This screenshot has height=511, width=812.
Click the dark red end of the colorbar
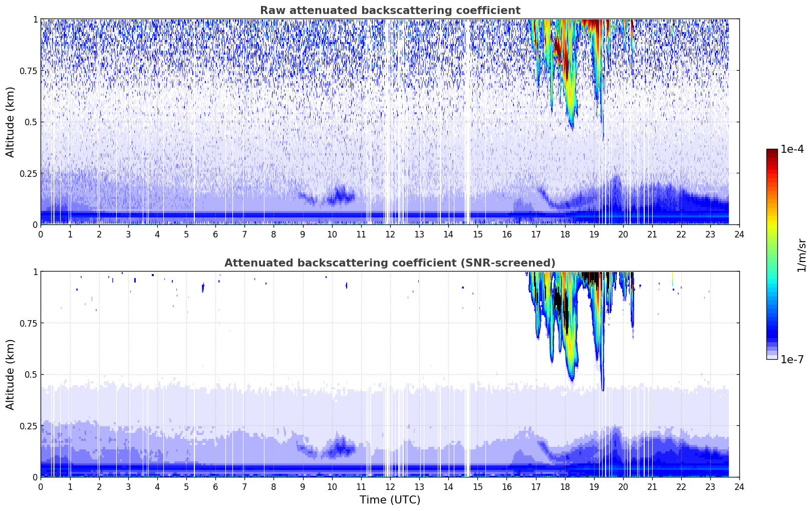coord(772,152)
